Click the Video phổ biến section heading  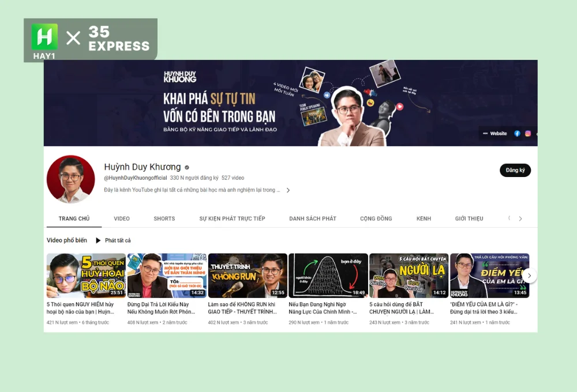pyautogui.click(x=67, y=240)
